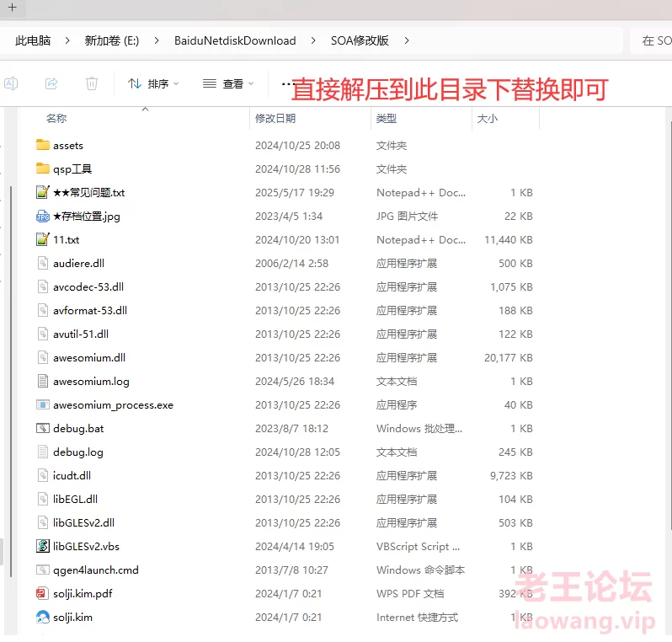Select the qsp工具 folder icon
This screenshot has height=642, width=672.
[42, 169]
